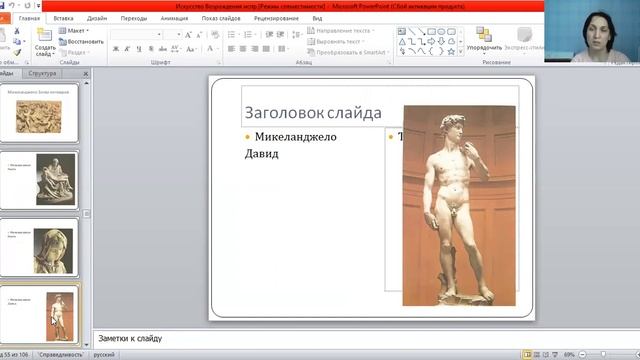Click the Создать слайд button
640x360 pixels.
coord(44,43)
